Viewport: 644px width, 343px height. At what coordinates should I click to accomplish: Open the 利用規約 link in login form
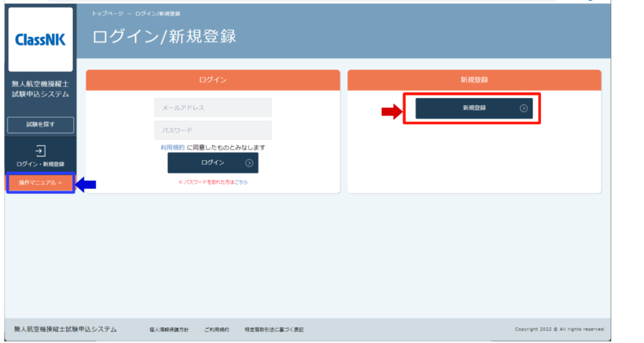point(172,147)
